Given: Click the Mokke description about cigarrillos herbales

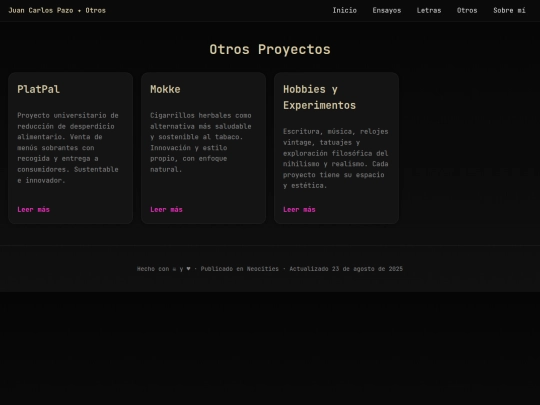Looking at the screenshot, I should pyautogui.click(x=201, y=142).
